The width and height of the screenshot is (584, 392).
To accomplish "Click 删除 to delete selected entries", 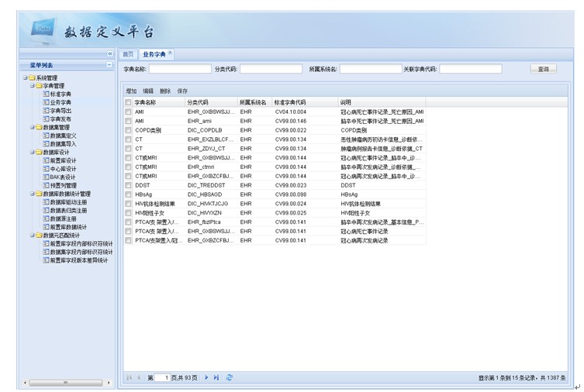I will (165, 91).
